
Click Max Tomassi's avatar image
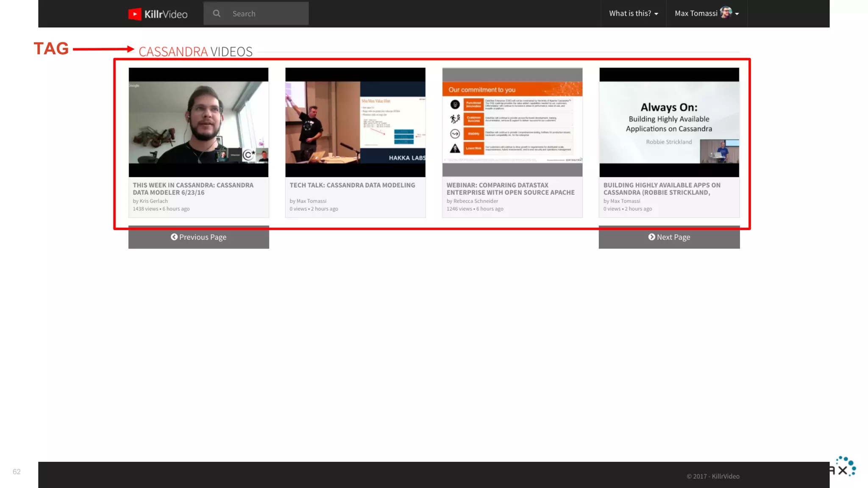726,13
